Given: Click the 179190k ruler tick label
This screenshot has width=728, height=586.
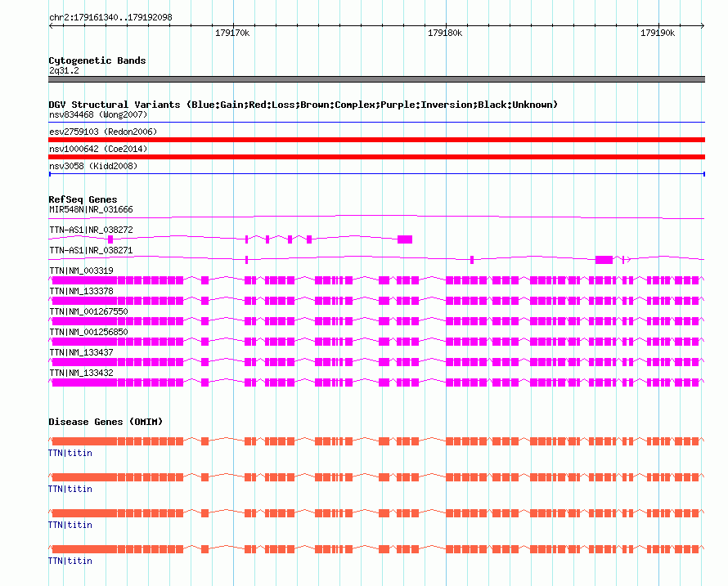Looking at the screenshot, I should [x=658, y=33].
